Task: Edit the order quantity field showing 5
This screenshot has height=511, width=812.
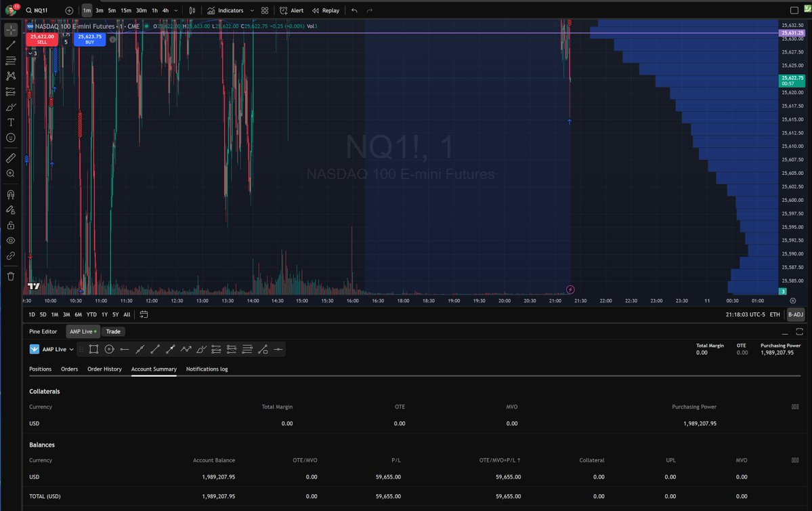Action: (x=66, y=42)
